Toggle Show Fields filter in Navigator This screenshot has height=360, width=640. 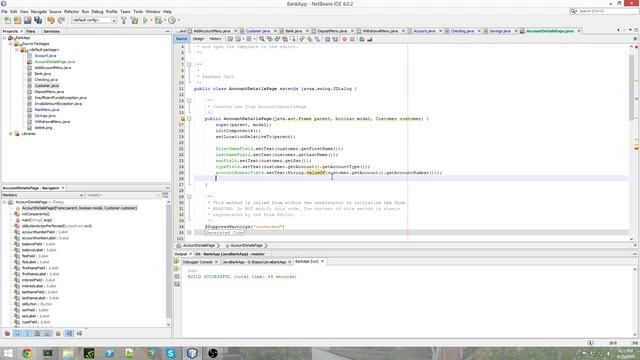pos(17,333)
